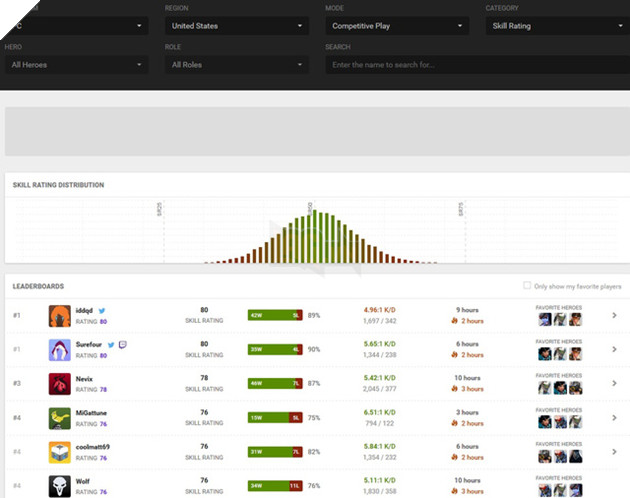Open the Hero dropdown showing All Heroes

pyautogui.click(x=76, y=65)
